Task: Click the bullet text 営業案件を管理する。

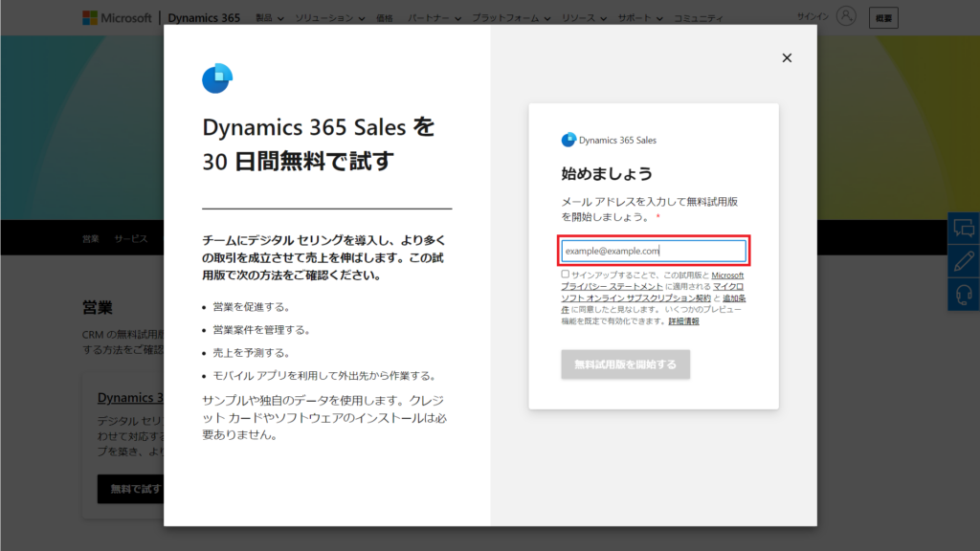Action: [262, 330]
